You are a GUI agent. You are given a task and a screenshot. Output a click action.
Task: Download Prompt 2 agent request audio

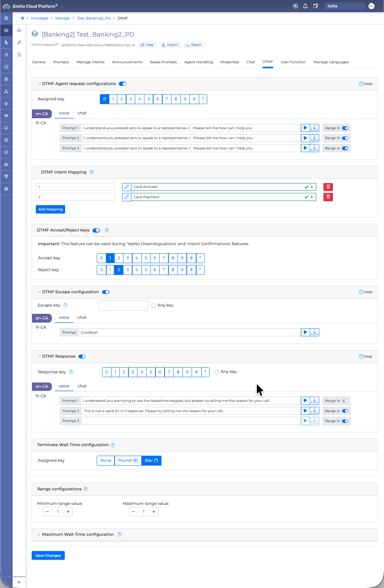tap(315, 138)
